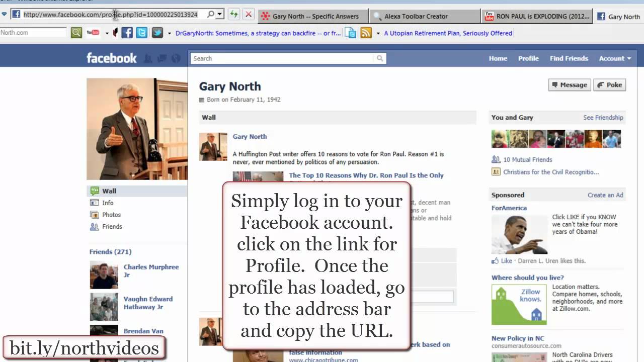
Task: Click the Facebook icon in Alexa toolbar
Action: tap(127, 33)
